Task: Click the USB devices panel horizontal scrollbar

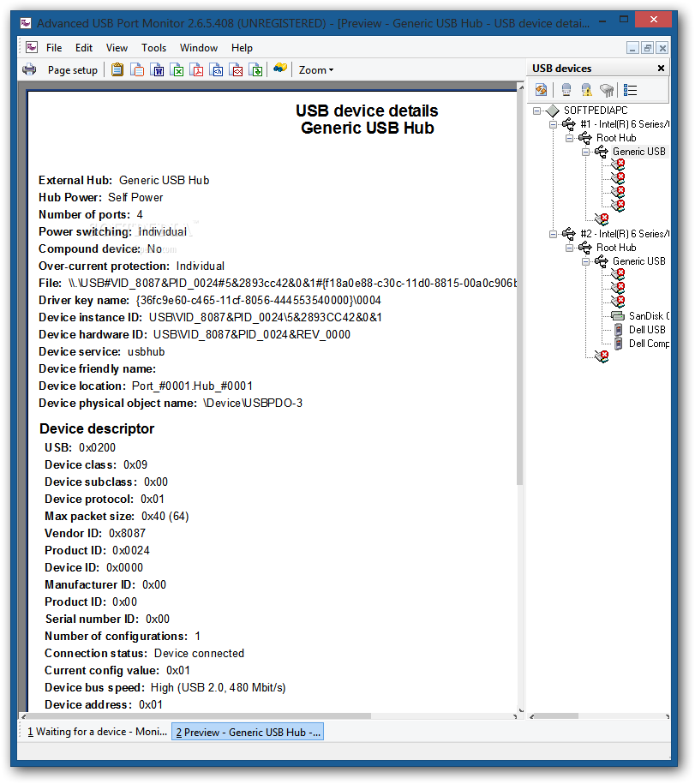Action: 556,716
